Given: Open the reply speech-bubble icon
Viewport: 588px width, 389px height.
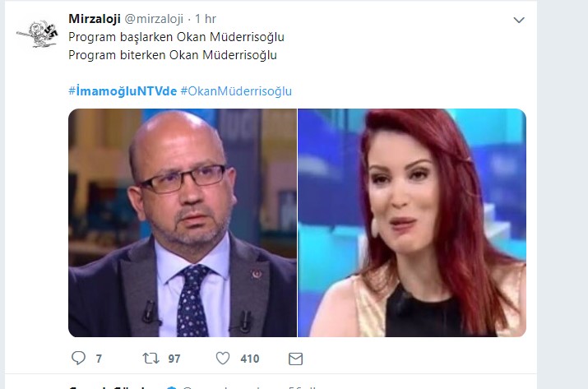Looking at the screenshot, I should click(78, 359).
